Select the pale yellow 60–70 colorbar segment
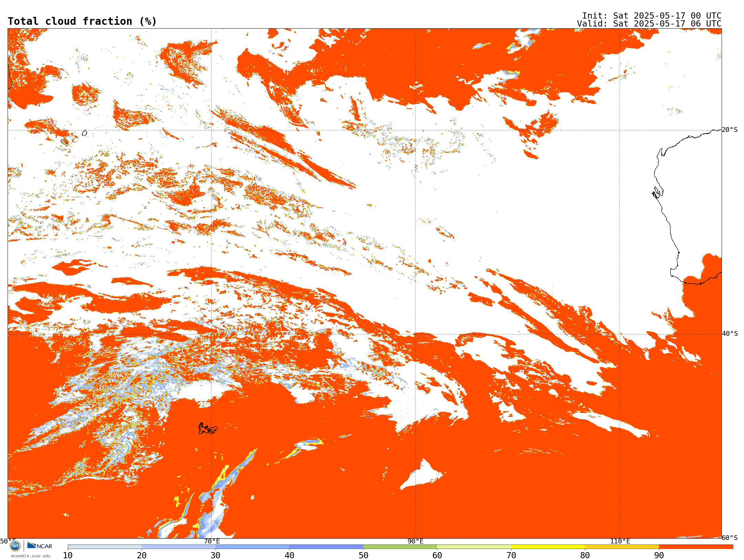Screen dimensions: 744x560 474,547
